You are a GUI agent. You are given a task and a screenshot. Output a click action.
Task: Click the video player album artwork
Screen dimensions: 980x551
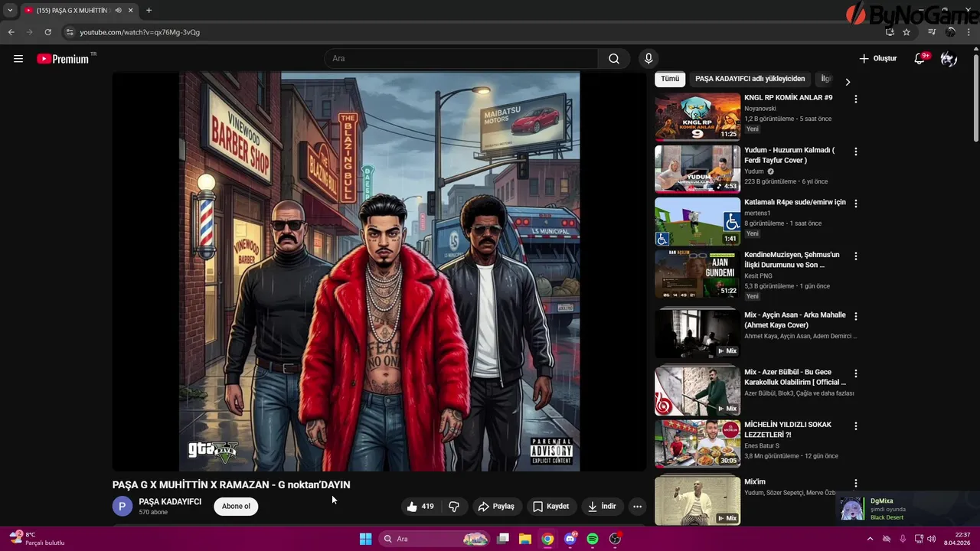tap(380, 272)
